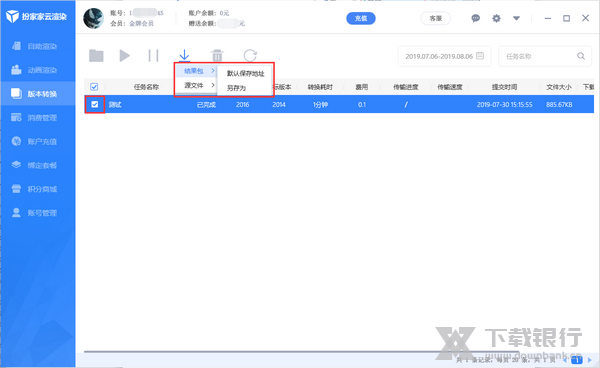The image size is (600, 368).
Task: Uncheck the 测试 task row checkbox
Action: tap(95, 104)
